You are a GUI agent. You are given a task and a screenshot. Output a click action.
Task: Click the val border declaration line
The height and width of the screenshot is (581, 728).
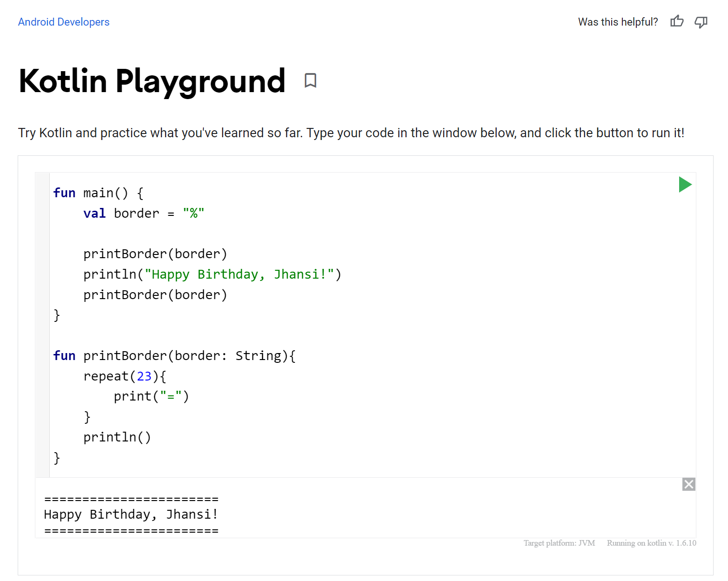[x=143, y=213]
